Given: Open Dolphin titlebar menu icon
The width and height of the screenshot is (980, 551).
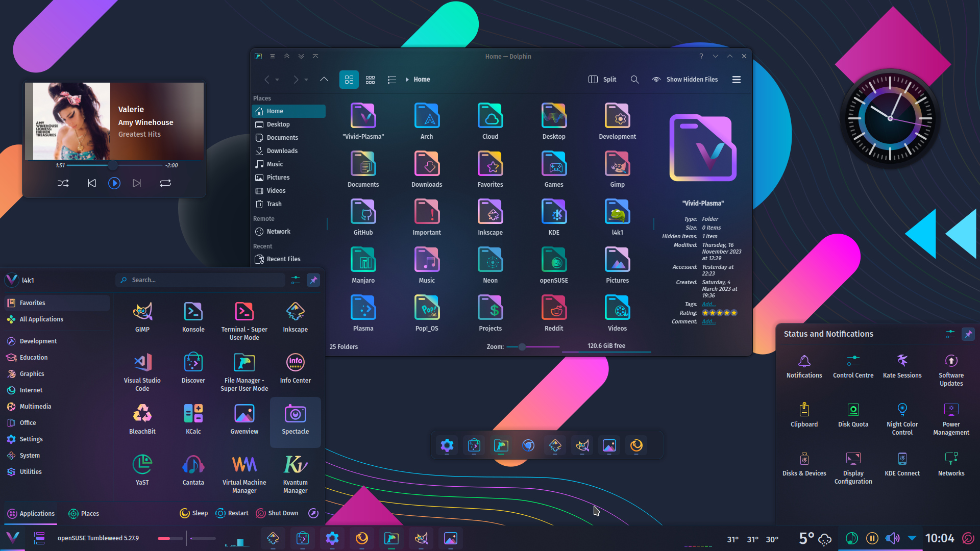Looking at the screenshot, I should tap(273, 56).
